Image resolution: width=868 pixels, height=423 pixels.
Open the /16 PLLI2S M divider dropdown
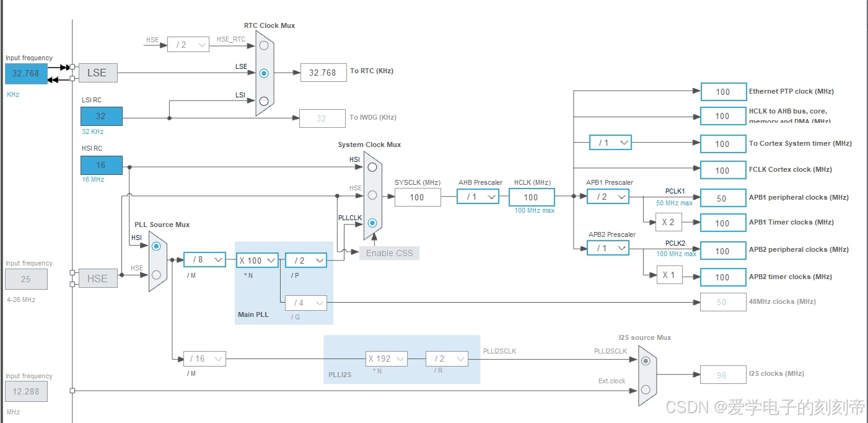204,358
